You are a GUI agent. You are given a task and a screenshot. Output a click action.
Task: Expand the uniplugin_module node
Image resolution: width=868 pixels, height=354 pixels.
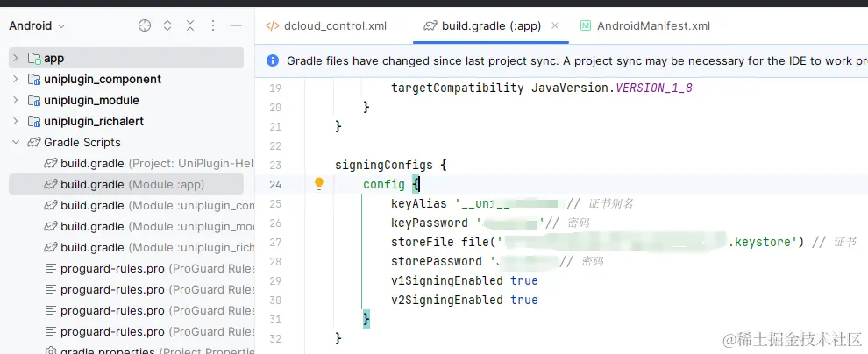point(15,100)
